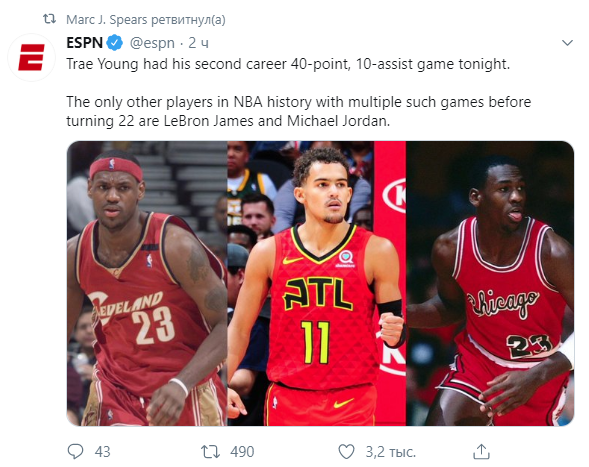Image resolution: width=589 pixels, height=467 pixels.
Task: Click the sentence mentioning LeBron James and Michael Jordan
Action: [x=299, y=112]
